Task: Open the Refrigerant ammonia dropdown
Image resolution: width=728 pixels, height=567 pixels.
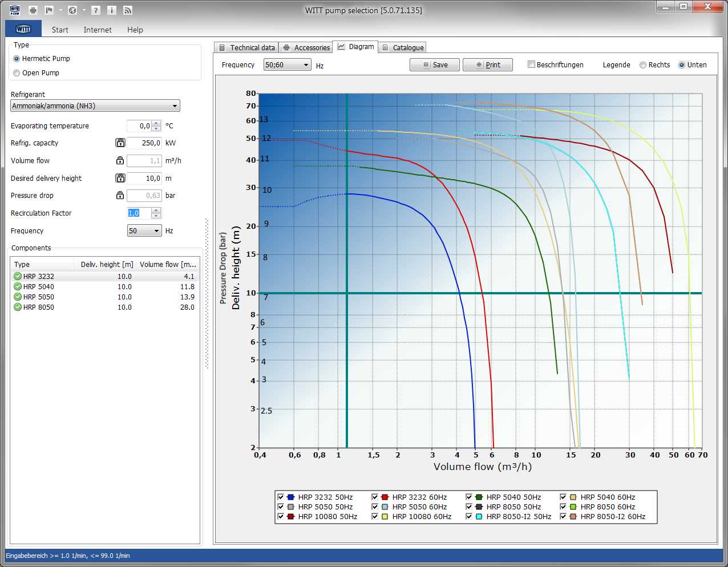Action: click(x=95, y=106)
